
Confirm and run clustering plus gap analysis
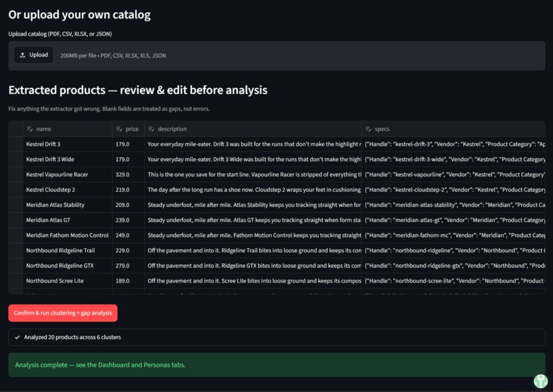click(62, 313)
